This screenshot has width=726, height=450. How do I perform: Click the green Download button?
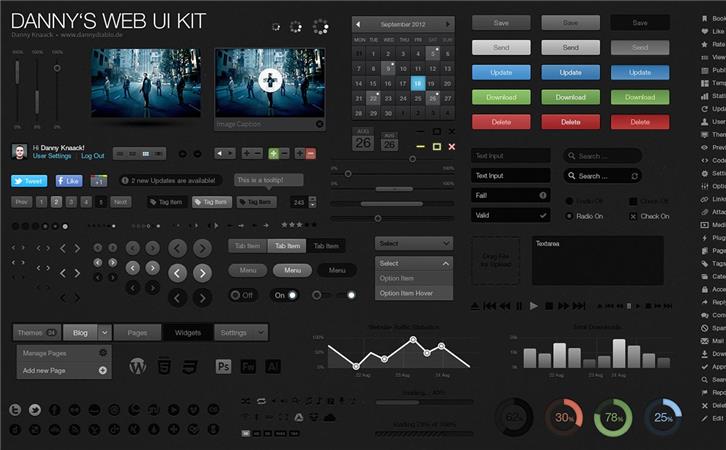(x=501, y=97)
